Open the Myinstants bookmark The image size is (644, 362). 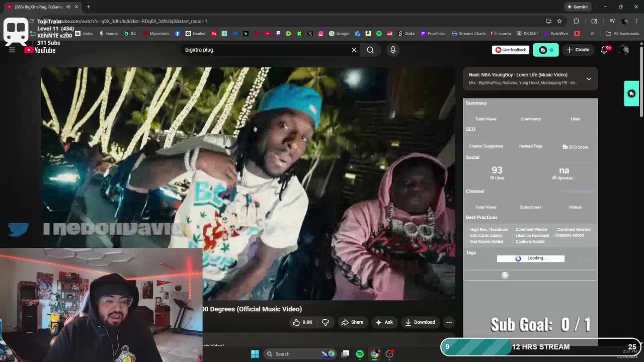point(156,34)
